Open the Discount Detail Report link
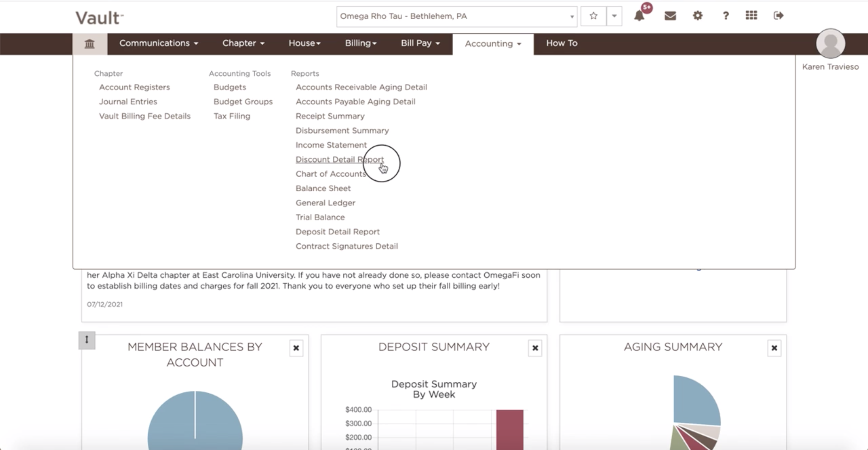This screenshot has width=868, height=450. click(x=339, y=159)
